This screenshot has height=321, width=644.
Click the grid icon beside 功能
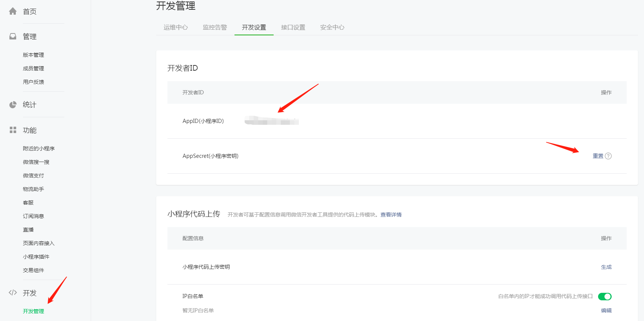coord(13,130)
